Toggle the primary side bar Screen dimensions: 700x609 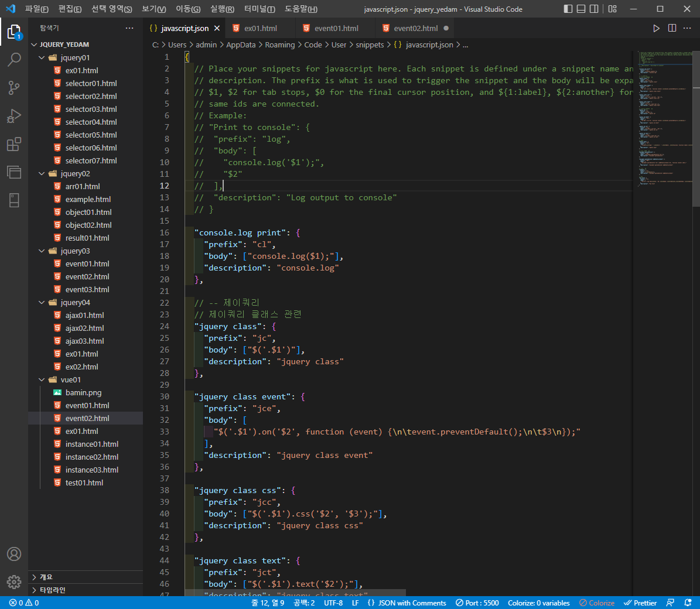pyautogui.click(x=568, y=9)
